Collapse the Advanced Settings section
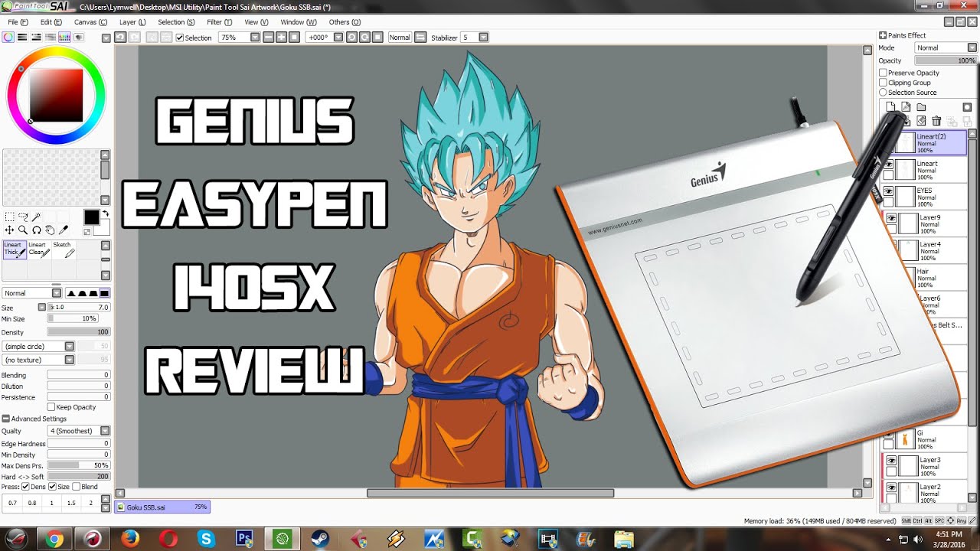Screen dimensions: 980x551 [x=5, y=419]
